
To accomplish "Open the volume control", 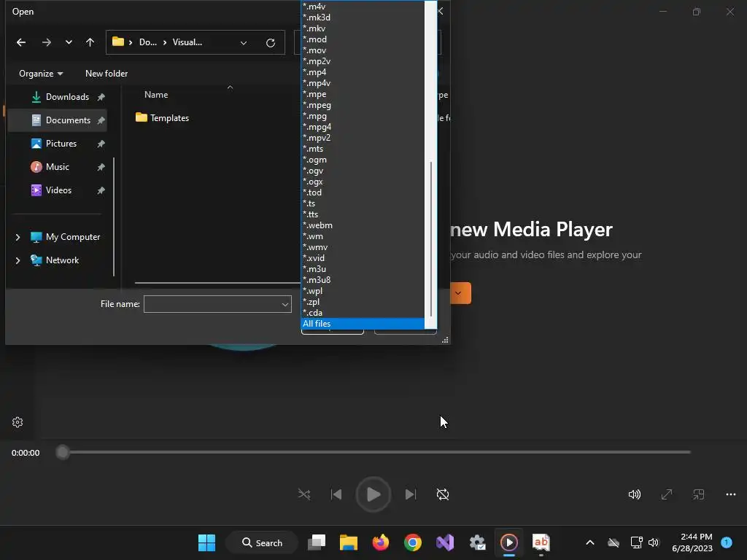I will point(634,494).
